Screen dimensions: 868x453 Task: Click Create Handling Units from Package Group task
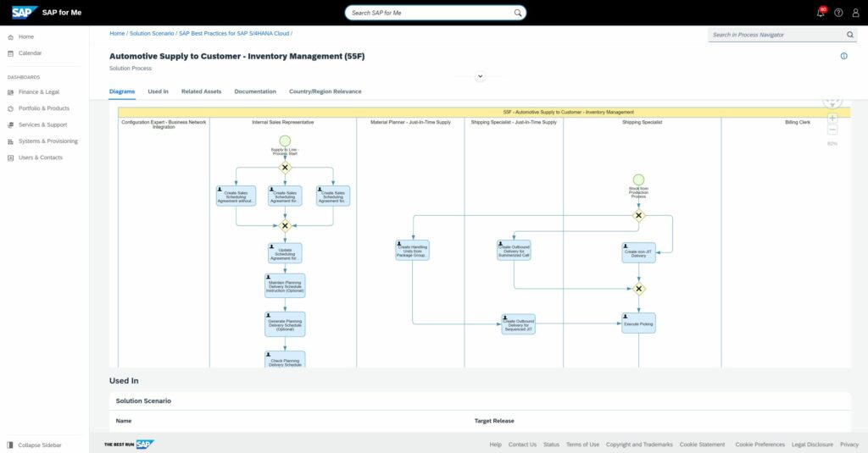(413, 250)
